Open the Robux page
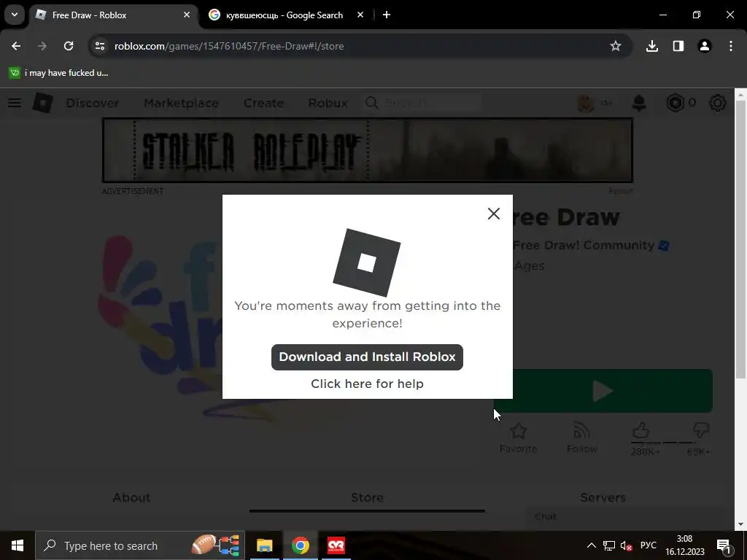The width and height of the screenshot is (747, 560). (x=328, y=103)
